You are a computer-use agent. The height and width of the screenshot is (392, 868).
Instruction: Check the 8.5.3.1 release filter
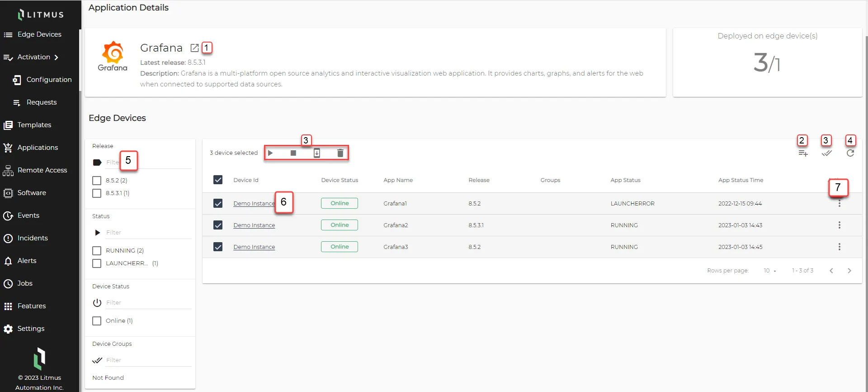[97, 193]
